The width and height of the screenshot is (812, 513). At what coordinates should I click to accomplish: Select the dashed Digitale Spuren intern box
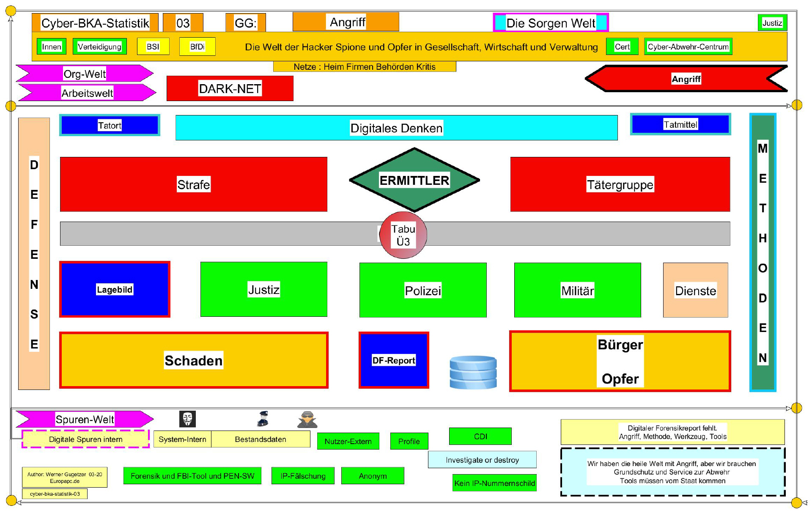85,439
